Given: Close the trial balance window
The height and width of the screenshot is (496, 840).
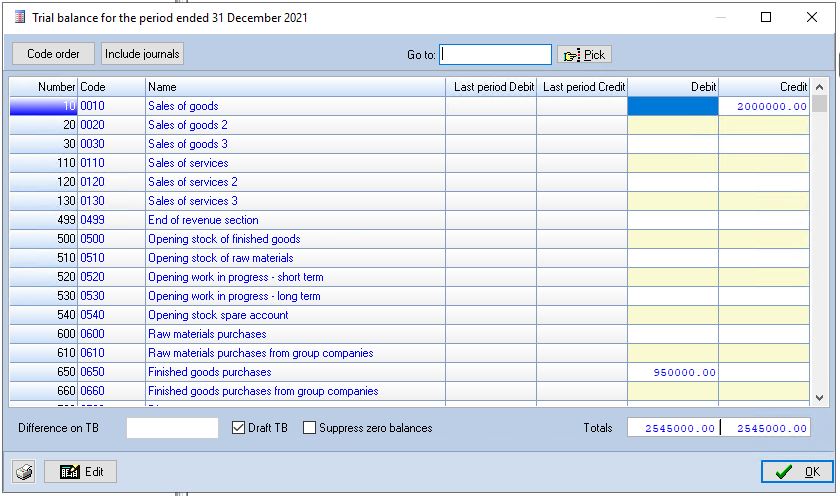Looking at the screenshot, I should (x=812, y=17).
